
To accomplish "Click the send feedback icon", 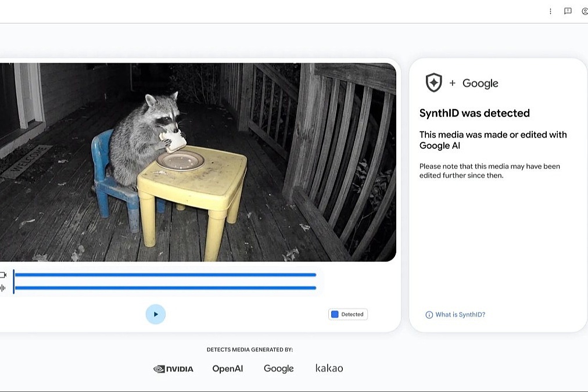I will (568, 11).
